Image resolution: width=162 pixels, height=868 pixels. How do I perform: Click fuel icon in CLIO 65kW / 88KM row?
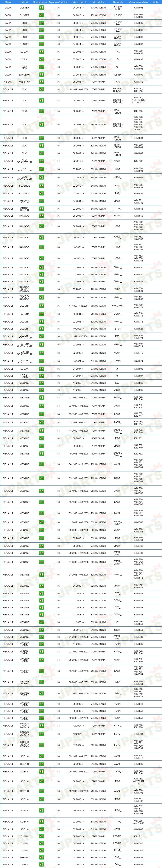41,138
